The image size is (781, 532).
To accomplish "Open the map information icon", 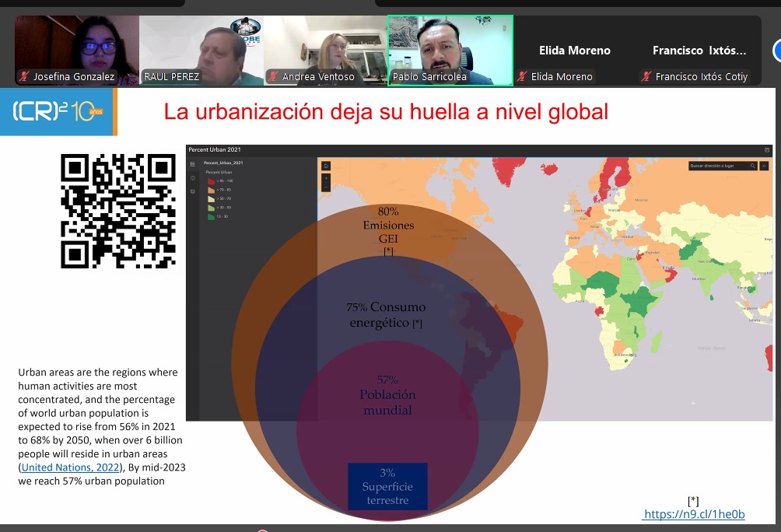I will 192,177.
